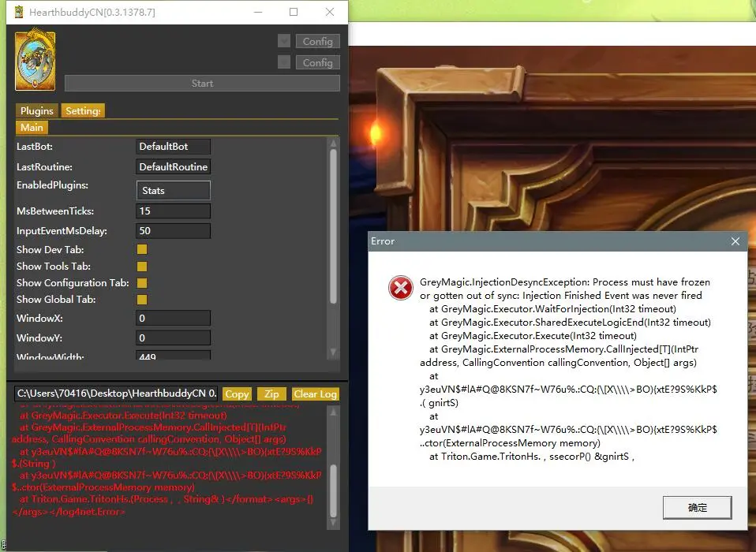Click settings panel scroll up arrow
The width and height of the screenshot is (756, 552).
point(333,143)
